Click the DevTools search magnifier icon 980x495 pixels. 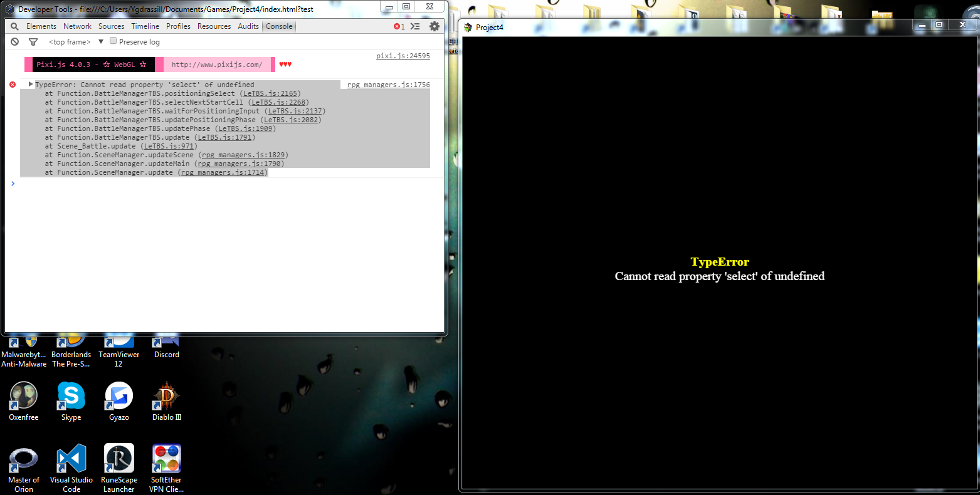[14, 26]
